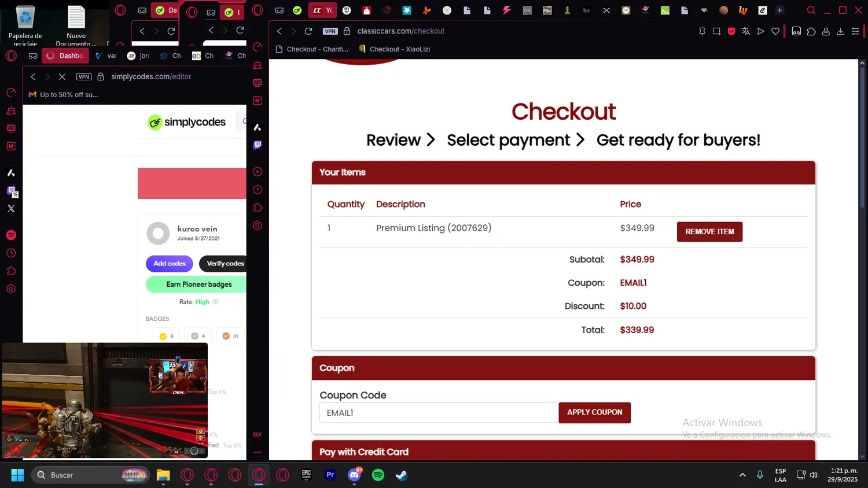Go back in classiccars window

(279, 31)
